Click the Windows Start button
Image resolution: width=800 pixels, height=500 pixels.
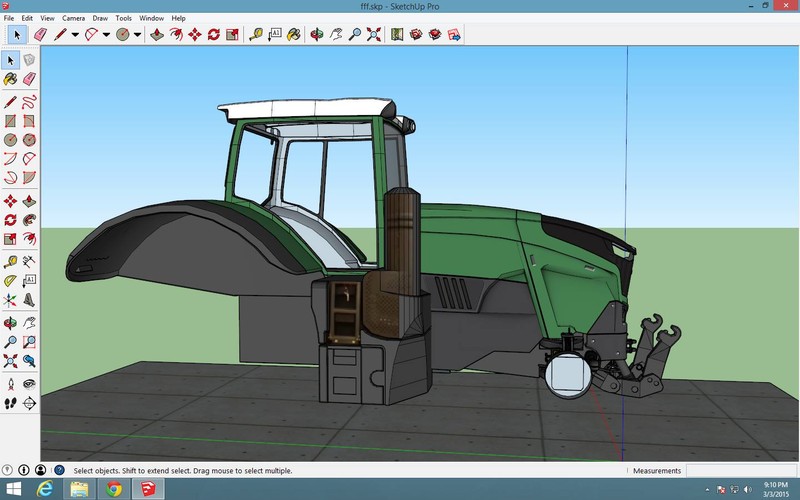point(12,488)
